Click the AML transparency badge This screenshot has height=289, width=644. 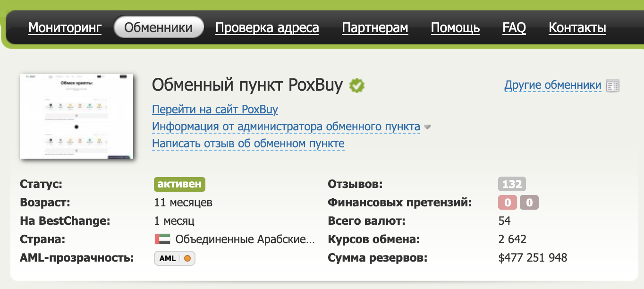tap(175, 258)
